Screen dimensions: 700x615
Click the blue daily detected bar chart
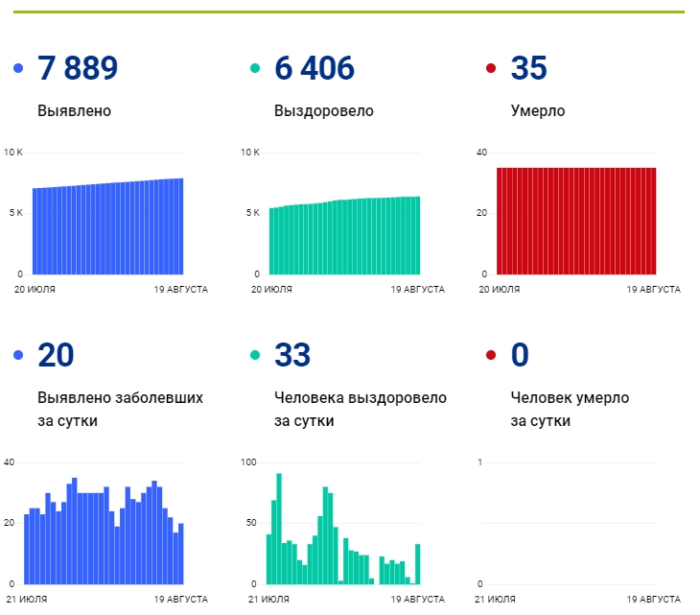click(x=104, y=531)
